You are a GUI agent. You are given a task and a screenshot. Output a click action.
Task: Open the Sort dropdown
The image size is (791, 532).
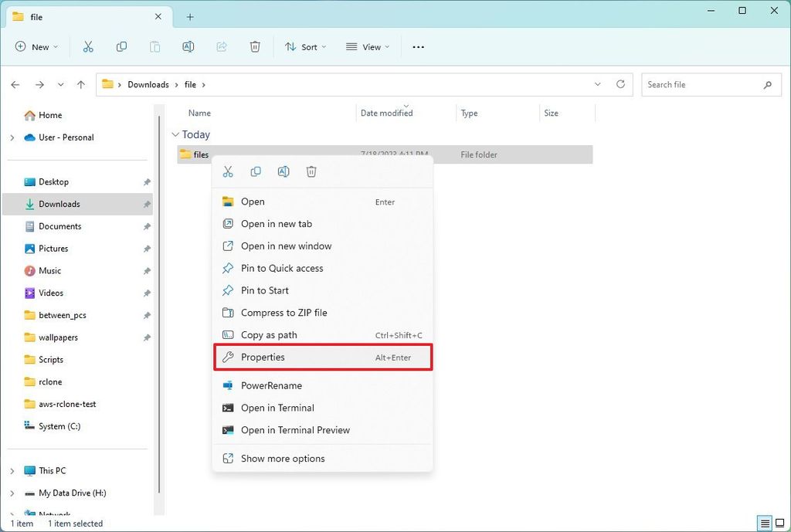[x=305, y=46]
